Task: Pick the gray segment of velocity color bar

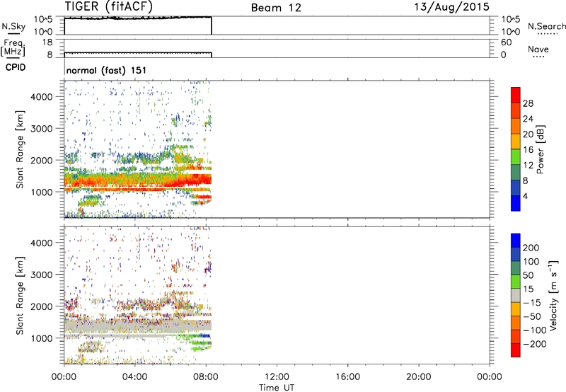Action: (516, 295)
